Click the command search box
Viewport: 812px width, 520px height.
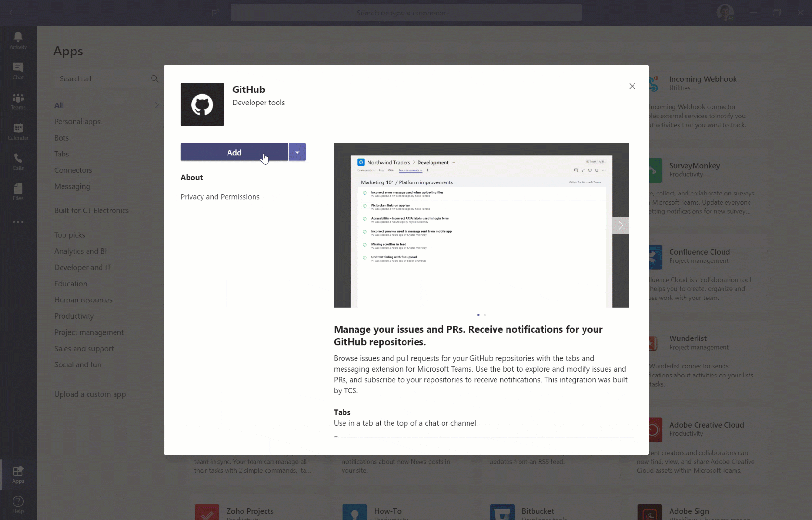click(406, 13)
